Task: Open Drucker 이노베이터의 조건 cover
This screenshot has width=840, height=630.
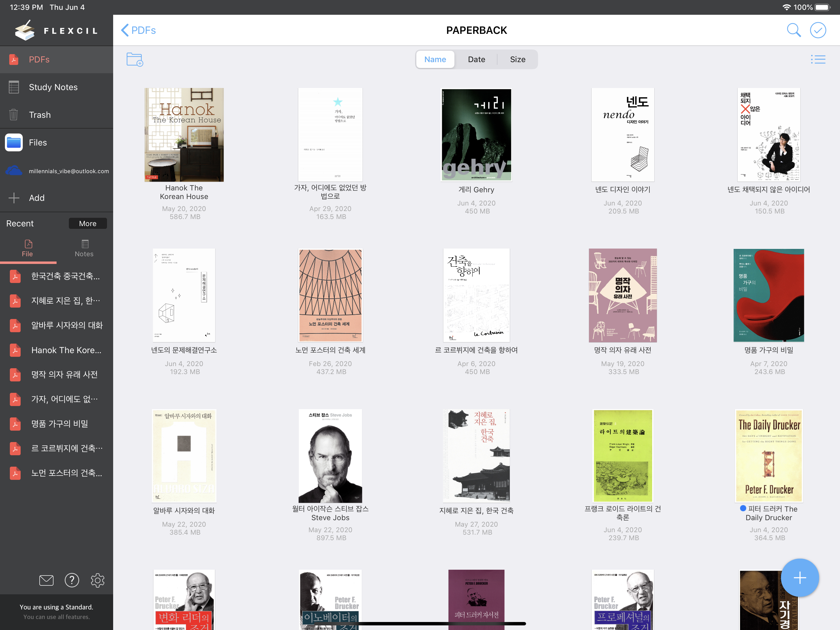Action: 330,600
